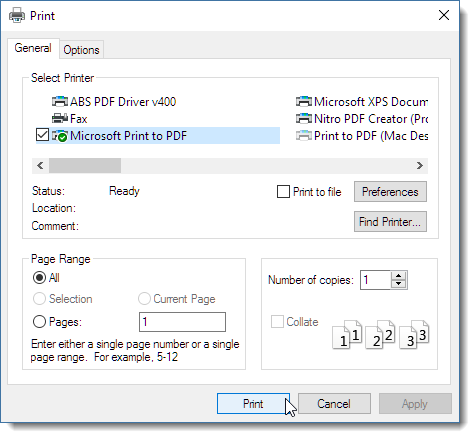Click into the Pages range input field
The height and width of the screenshot is (438, 475).
182,322
